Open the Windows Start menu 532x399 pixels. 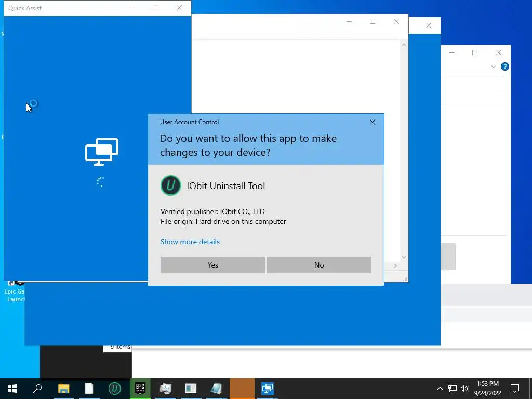[12, 389]
